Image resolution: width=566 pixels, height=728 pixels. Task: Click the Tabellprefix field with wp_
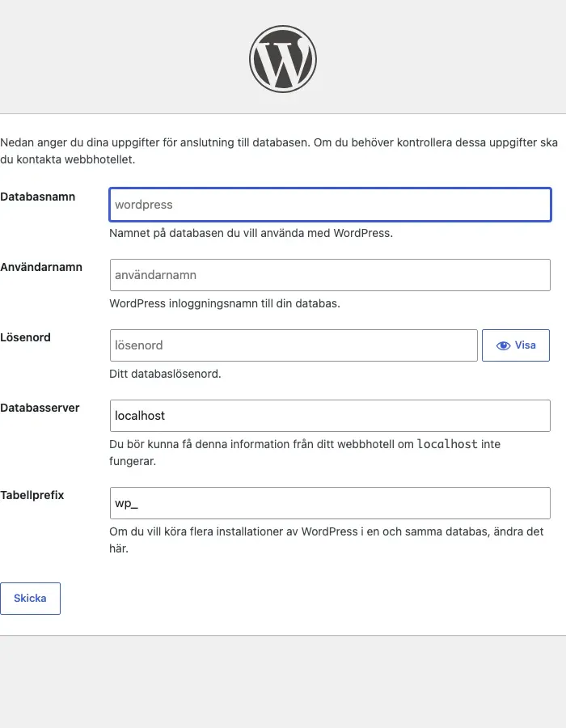(x=331, y=503)
